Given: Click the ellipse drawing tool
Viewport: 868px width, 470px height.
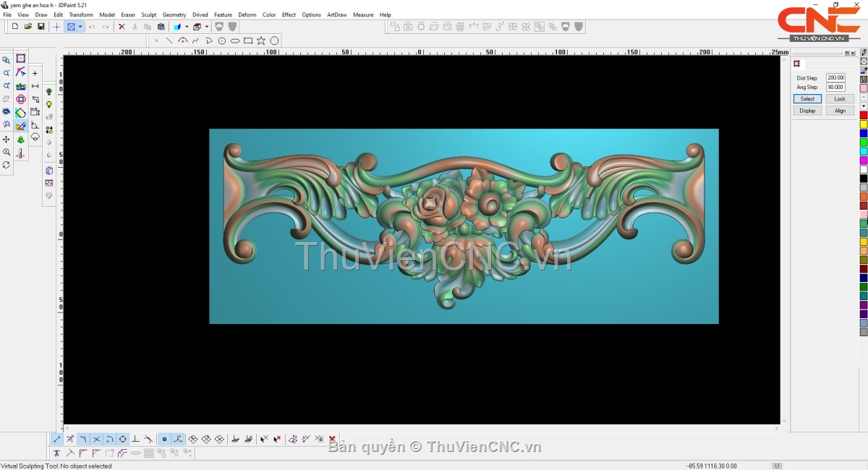Looking at the screenshot, I should click(235, 40).
